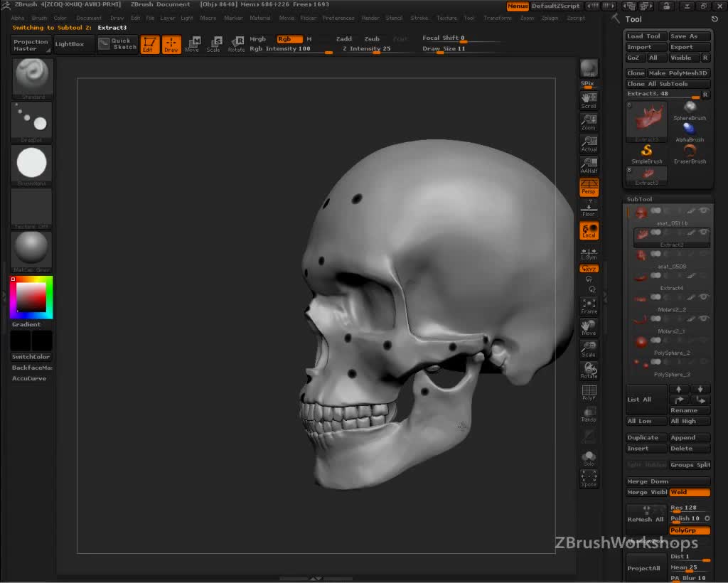728x583 pixels.
Task: Collapse the SubTool panel header
Action: [639, 199]
